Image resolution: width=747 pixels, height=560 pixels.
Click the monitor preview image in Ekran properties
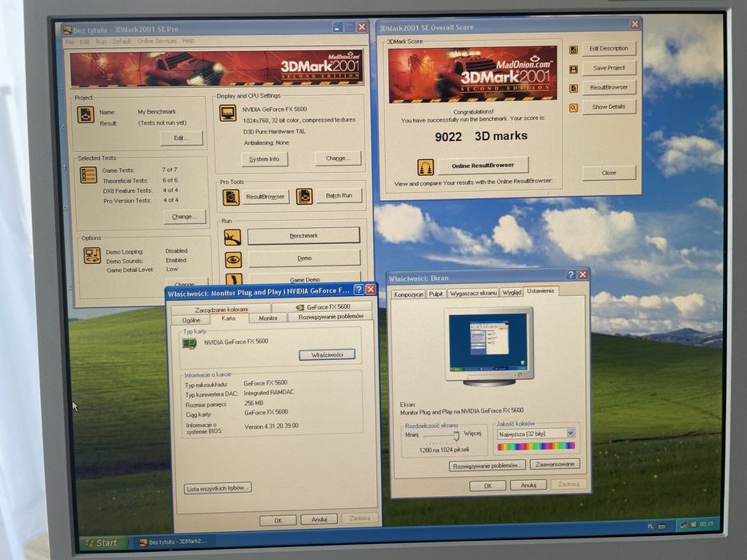pos(488,346)
